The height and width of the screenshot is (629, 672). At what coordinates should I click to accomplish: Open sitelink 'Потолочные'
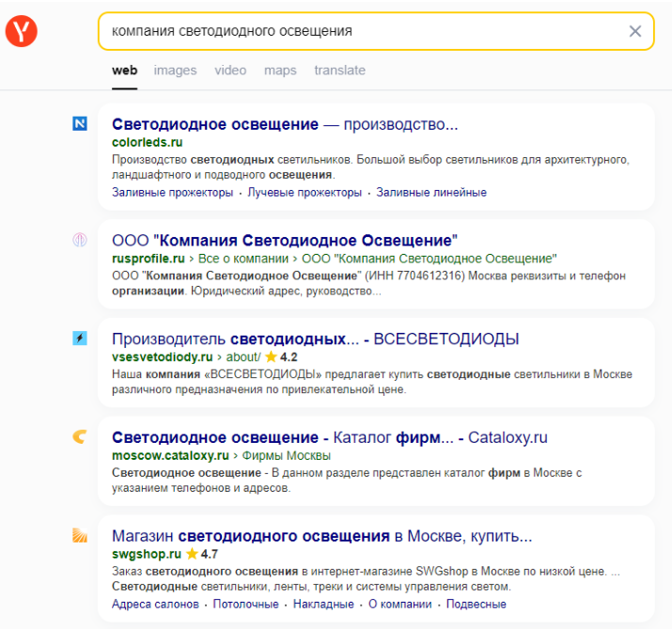(x=246, y=605)
